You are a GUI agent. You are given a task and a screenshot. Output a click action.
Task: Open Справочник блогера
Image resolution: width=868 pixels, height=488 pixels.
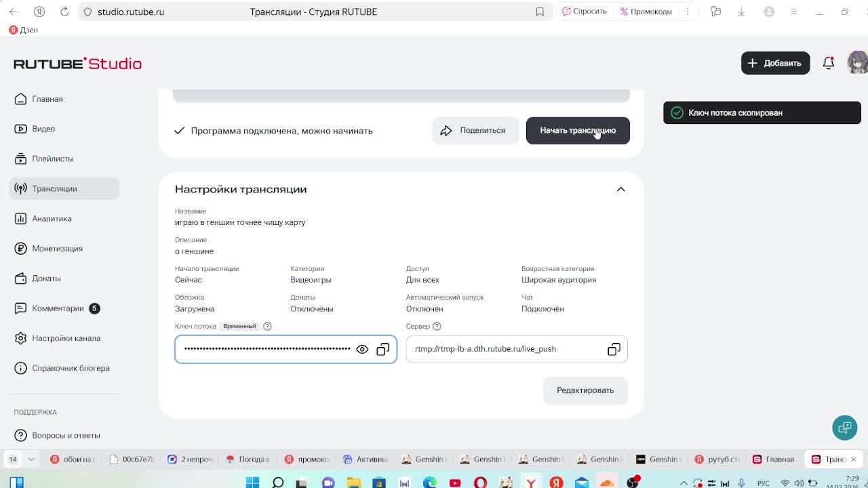(x=64, y=368)
